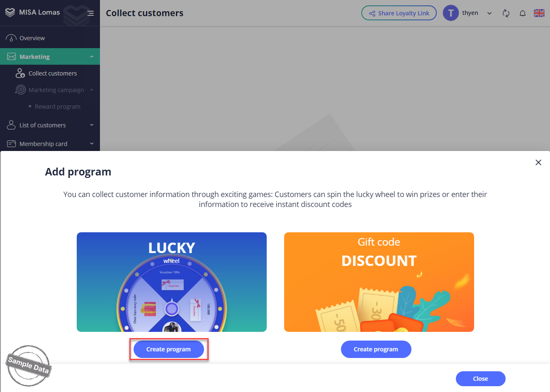
Task: Click the Share Loyalty Link button
Action: 399,13
